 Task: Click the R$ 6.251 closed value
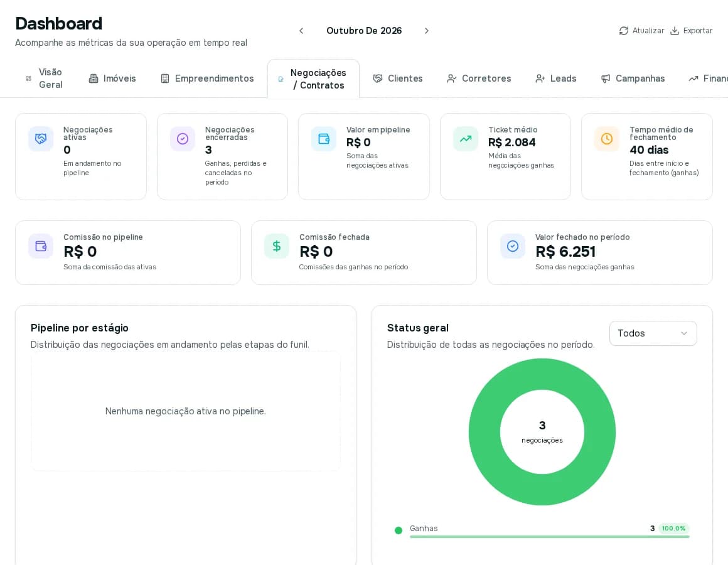565,252
